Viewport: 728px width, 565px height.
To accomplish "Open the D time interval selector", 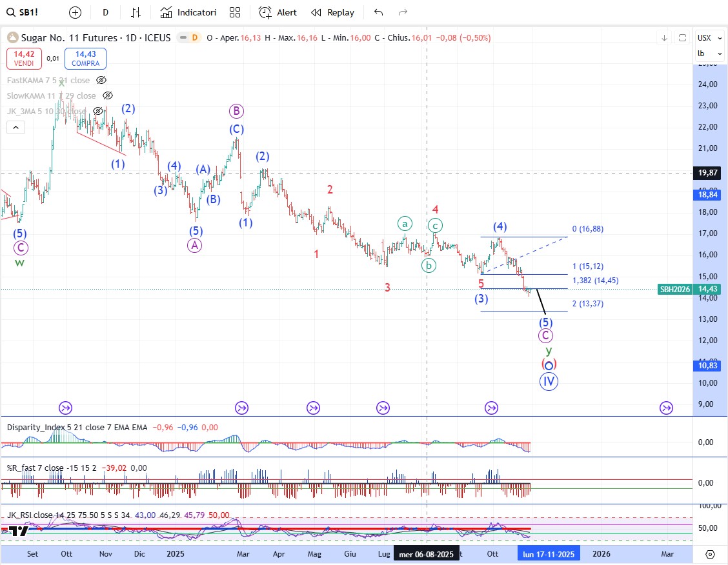I will click(106, 12).
